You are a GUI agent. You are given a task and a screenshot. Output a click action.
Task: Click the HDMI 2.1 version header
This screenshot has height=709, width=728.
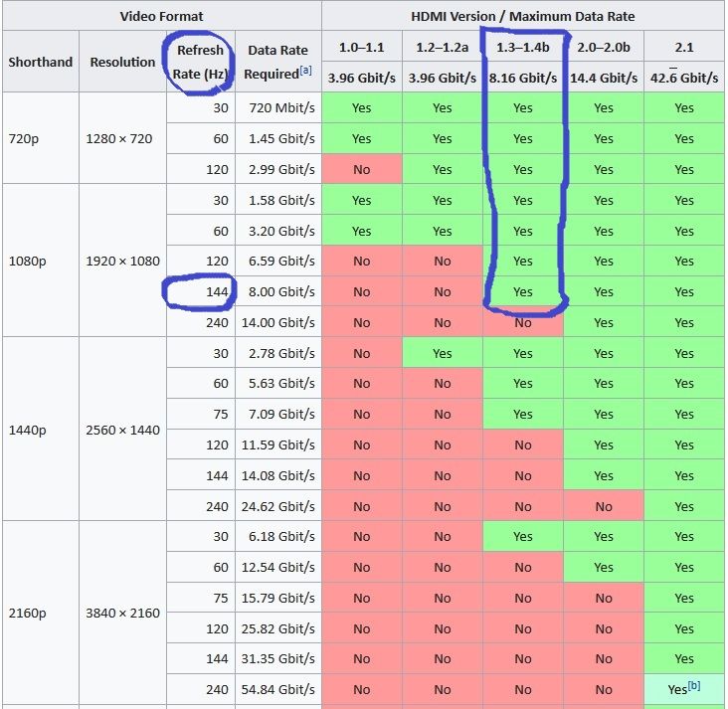(x=683, y=47)
